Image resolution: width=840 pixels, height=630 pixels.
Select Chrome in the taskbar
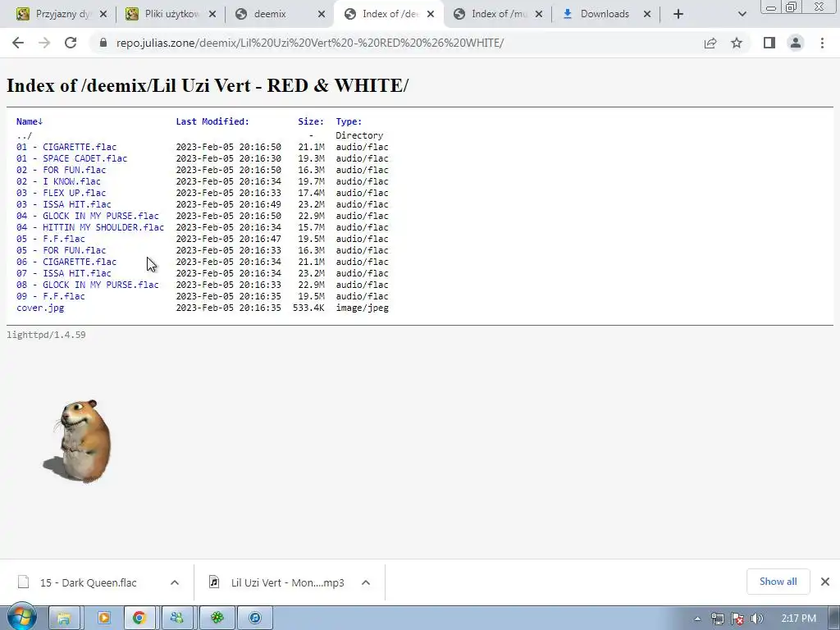click(139, 619)
